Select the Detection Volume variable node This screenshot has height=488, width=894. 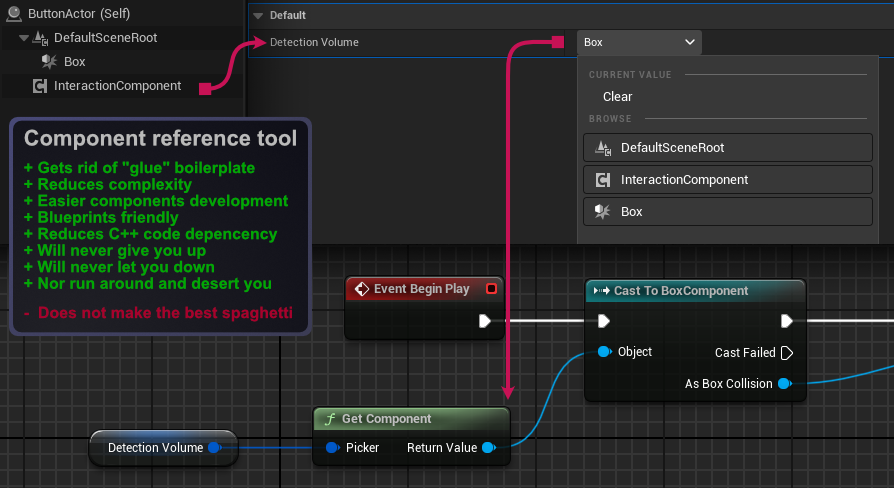click(x=155, y=448)
